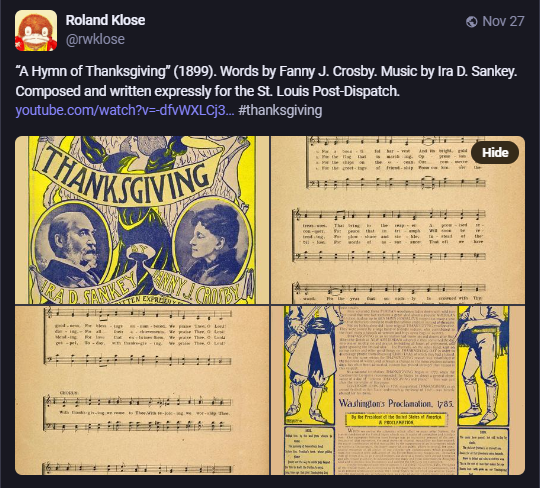540x488 pixels.
Task: Click the yellow proclamation header box
Action: click(396, 419)
